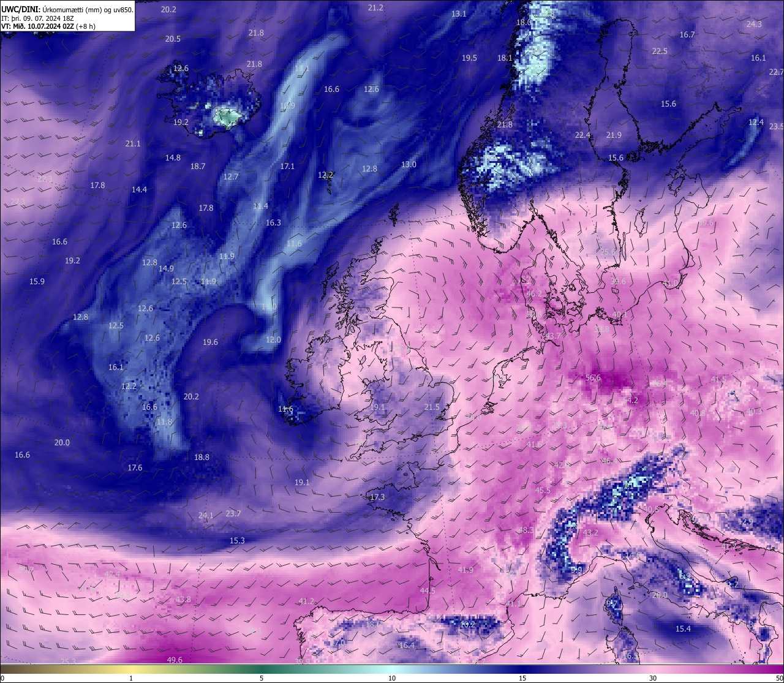This screenshot has width=784, height=683.
Task: Click the colorbar tick label 30
Action: (x=653, y=678)
